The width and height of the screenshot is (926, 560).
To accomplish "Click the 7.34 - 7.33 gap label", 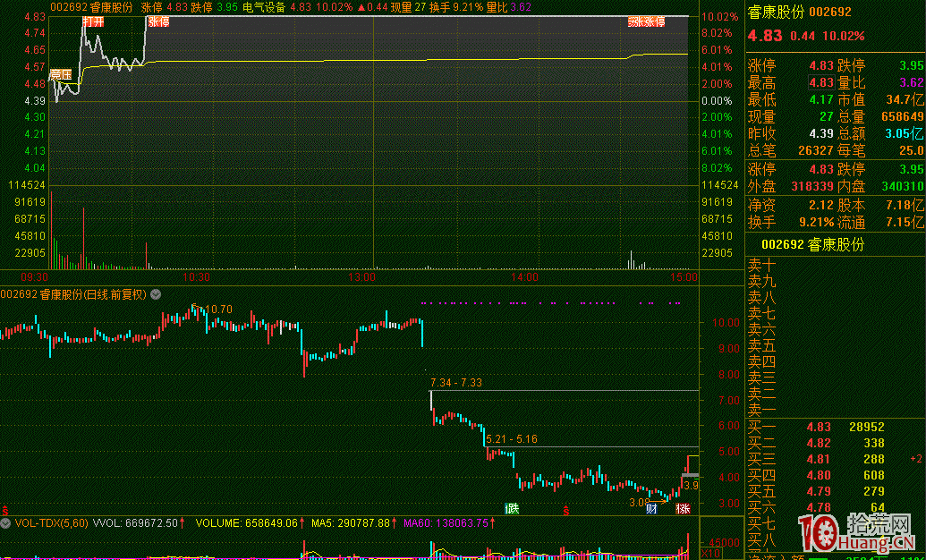I will [456, 383].
